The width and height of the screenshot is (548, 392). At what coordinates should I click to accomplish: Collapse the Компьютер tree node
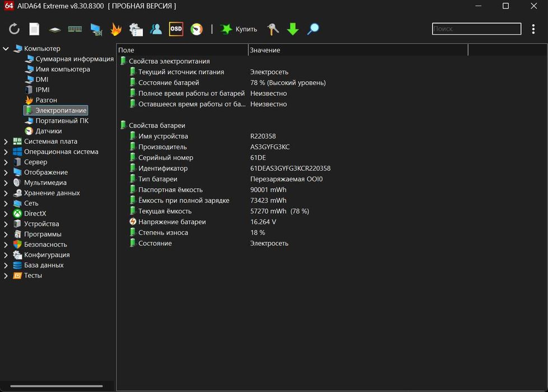[6, 49]
